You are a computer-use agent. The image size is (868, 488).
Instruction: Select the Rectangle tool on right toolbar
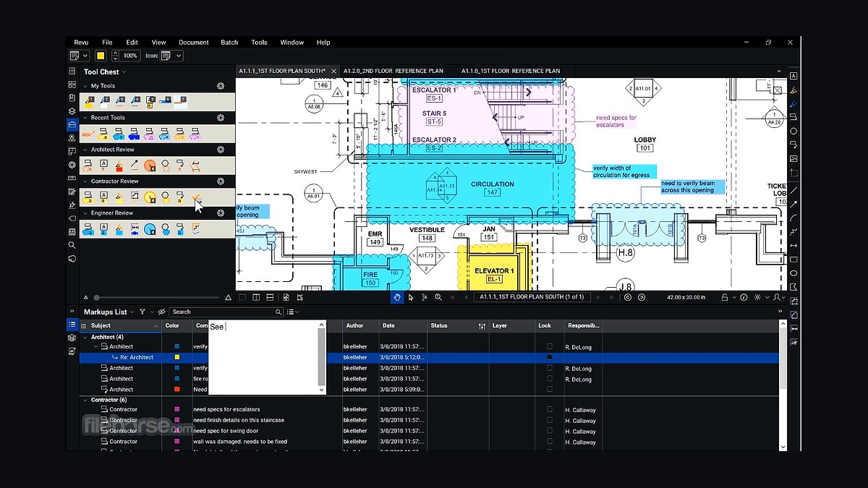793,259
